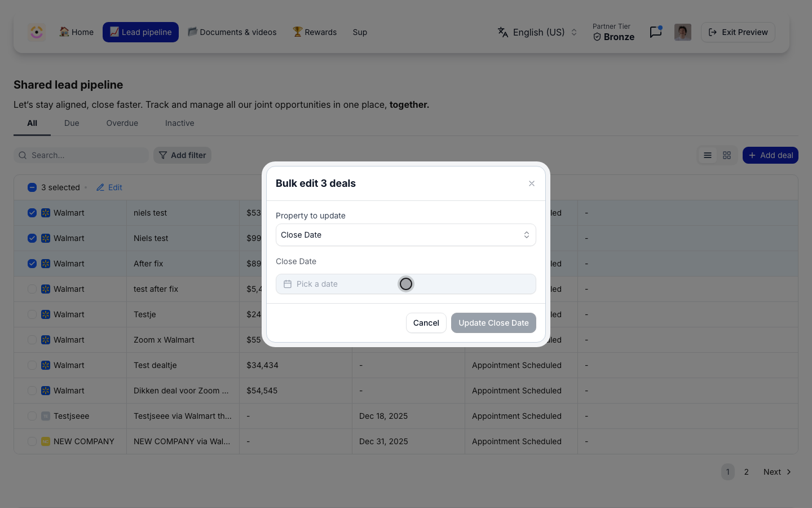Check the test after fix deal
Image resolution: width=812 pixels, height=508 pixels.
32,289
